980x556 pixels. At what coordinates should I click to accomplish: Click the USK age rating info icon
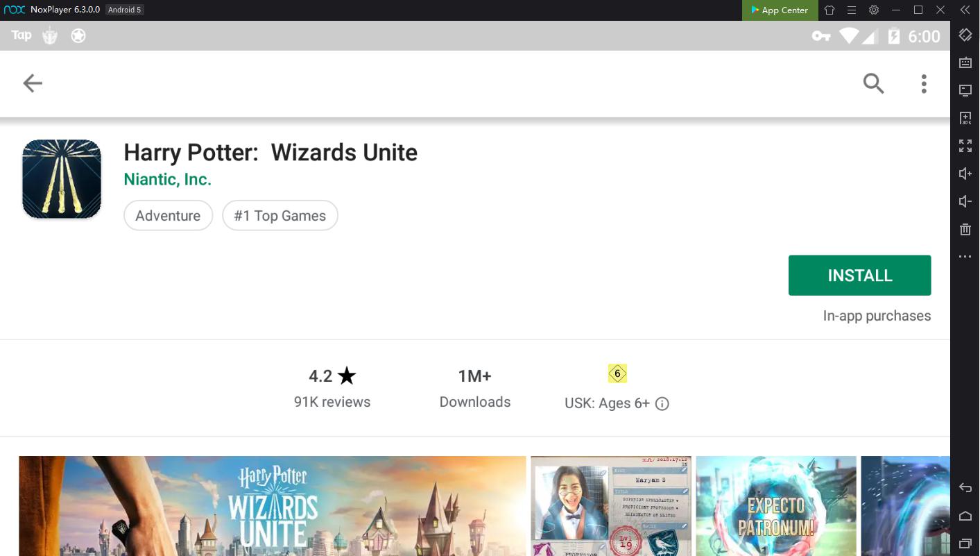tap(662, 404)
